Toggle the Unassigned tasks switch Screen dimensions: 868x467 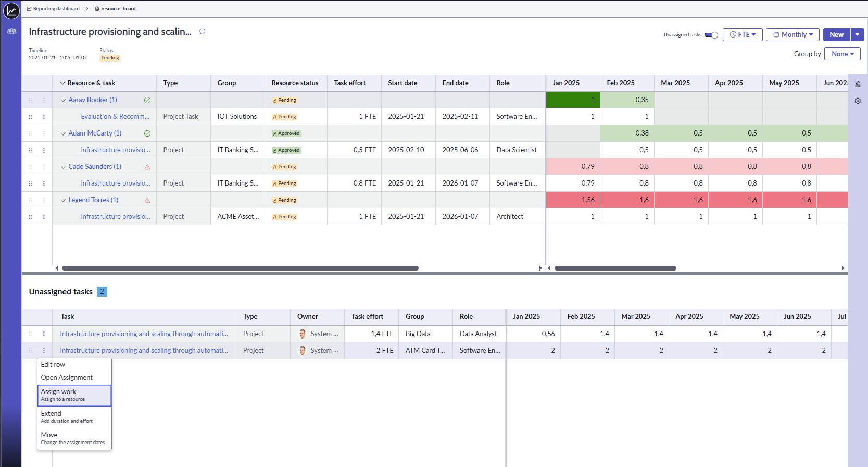711,35
